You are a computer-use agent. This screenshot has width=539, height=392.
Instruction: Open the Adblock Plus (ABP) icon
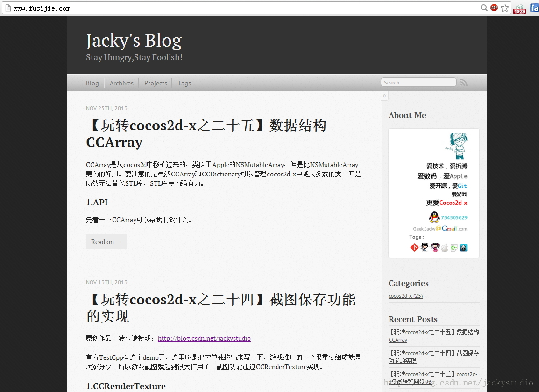click(x=494, y=7)
